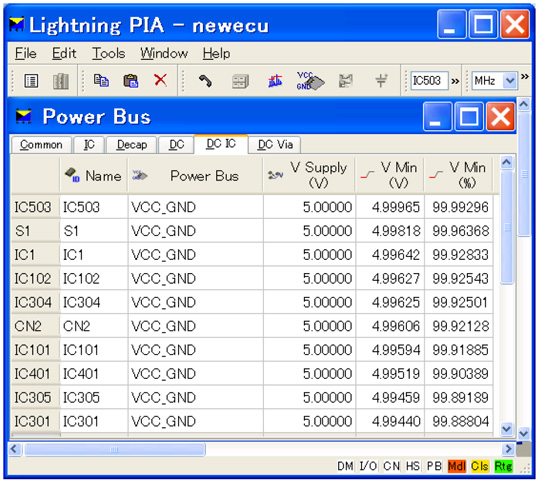The image size is (540, 482).
Task: Click the black telephone handset toolbar icon
Action: tap(206, 82)
